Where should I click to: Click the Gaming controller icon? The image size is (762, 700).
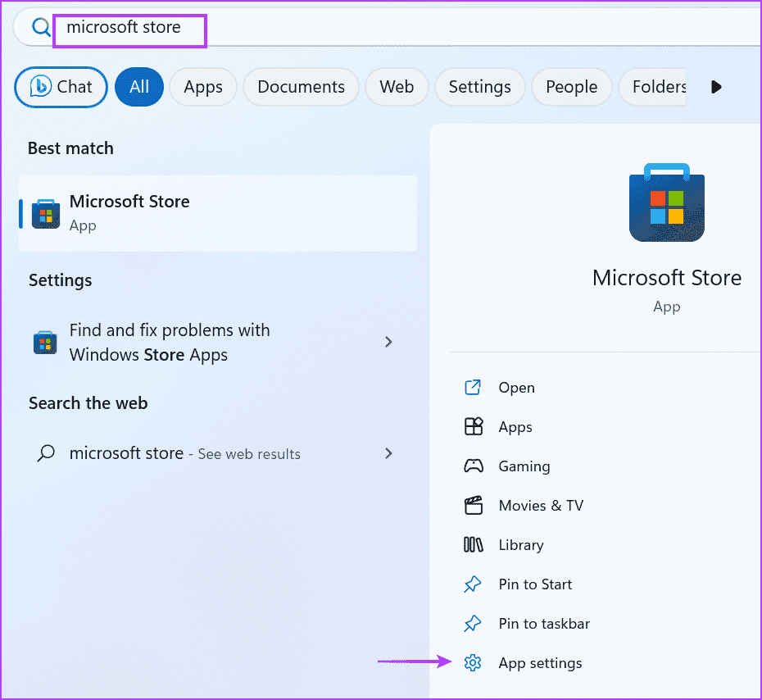(474, 466)
